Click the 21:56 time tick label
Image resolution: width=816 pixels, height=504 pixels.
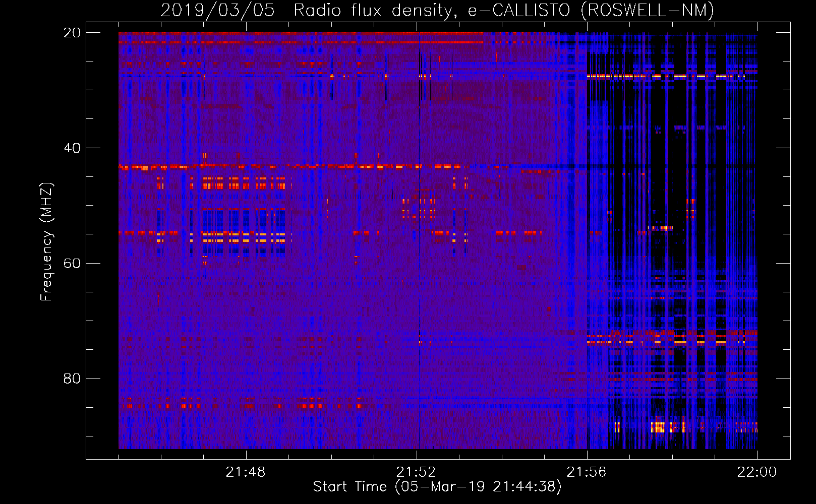587,472
